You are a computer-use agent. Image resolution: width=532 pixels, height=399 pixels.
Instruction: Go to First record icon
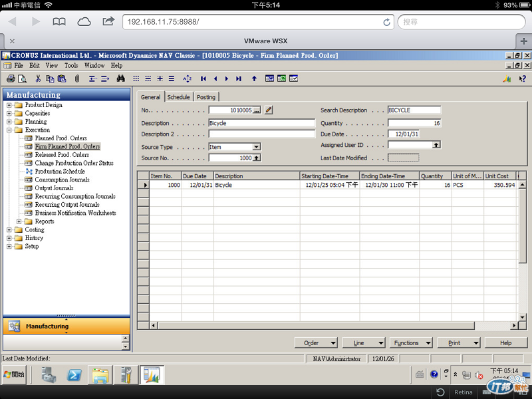(203, 78)
